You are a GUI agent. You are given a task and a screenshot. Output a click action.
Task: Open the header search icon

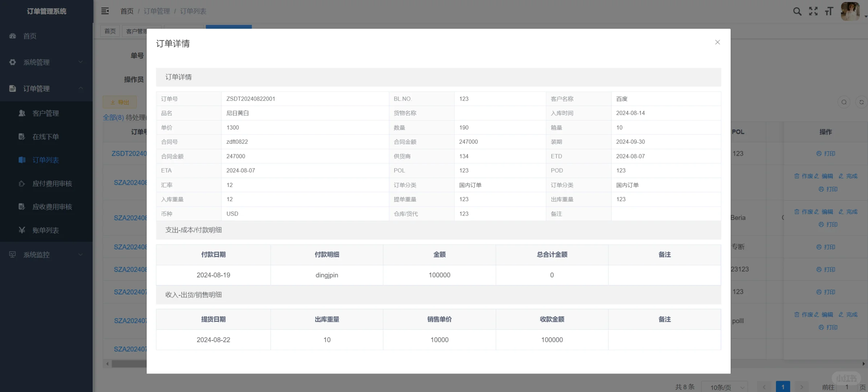(x=797, y=11)
